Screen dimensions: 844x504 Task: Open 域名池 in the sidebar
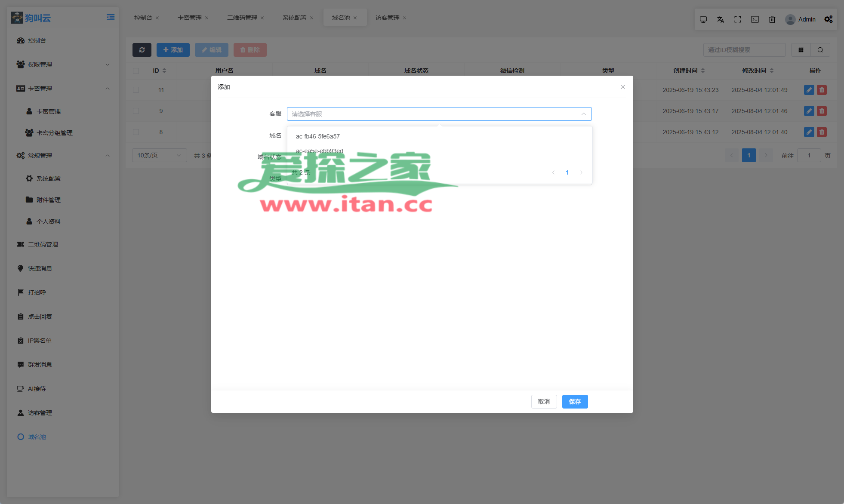63,437
